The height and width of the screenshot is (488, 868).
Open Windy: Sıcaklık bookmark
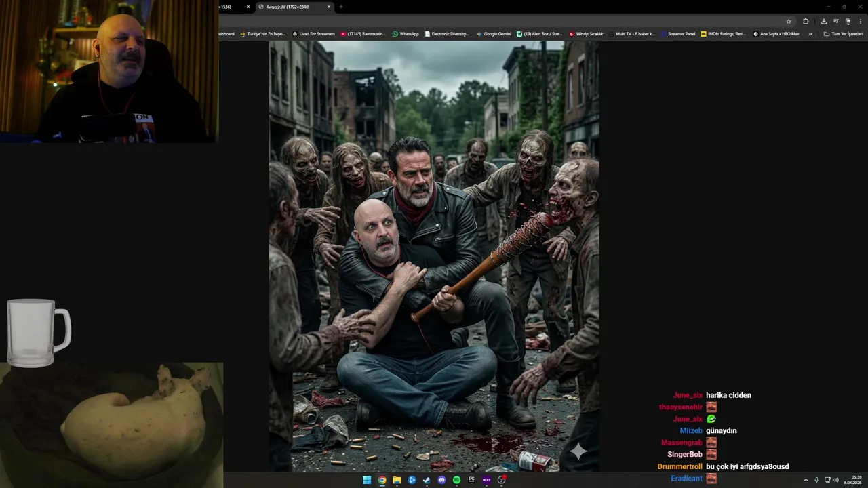tap(586, 33)
